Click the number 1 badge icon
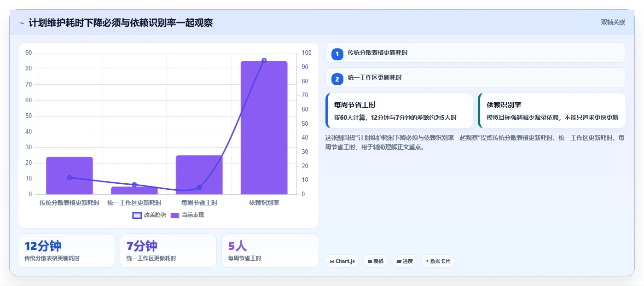Image resolution: width=644 pixels, height=286 pixels. [x=337, y=54]
